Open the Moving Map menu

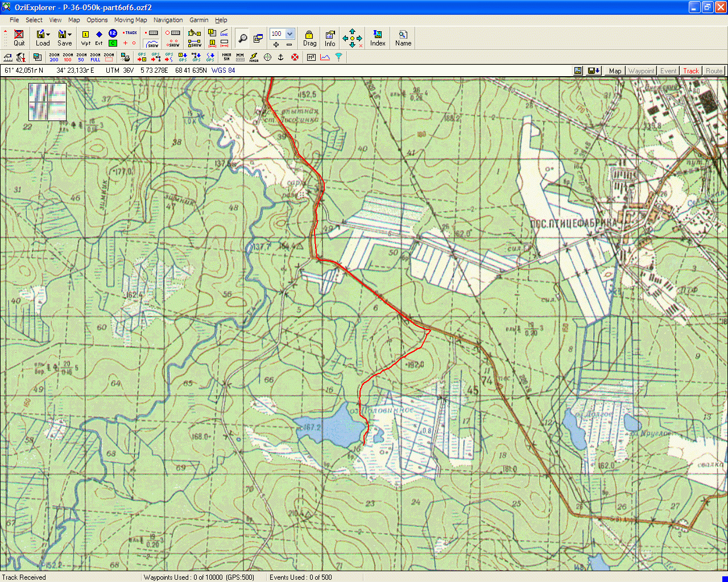(x=130, y=20)
